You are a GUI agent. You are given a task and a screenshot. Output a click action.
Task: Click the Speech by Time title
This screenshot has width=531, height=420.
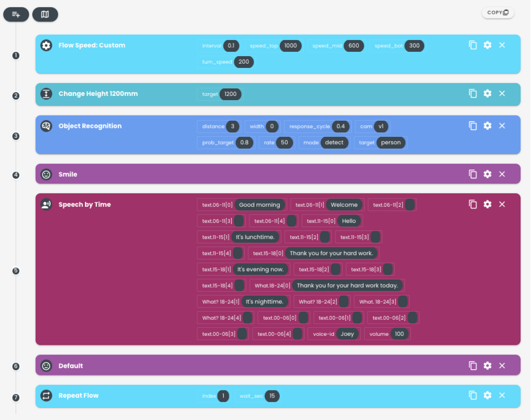[x=85, y=205]
